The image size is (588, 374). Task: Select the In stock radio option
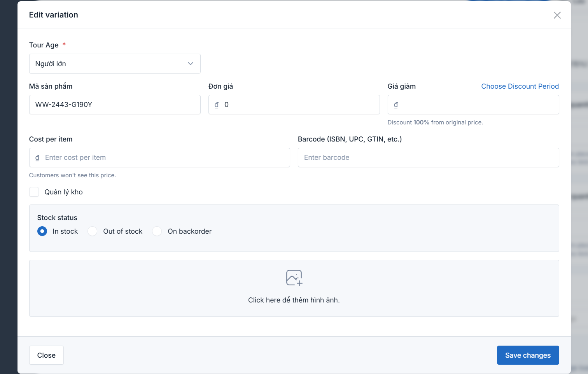point(42,231)
